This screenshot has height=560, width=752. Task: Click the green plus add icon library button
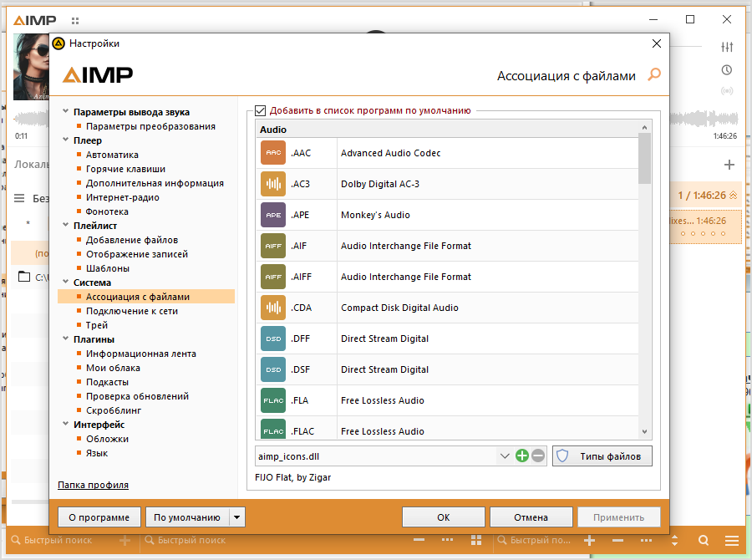pyautogui.click(x=522, y=456)
